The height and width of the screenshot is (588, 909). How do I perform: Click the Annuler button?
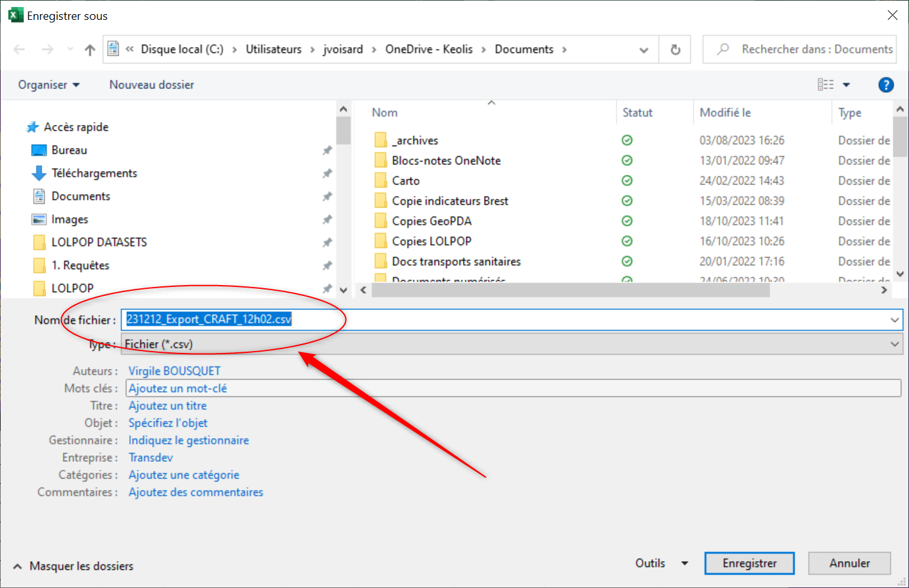[849, 563]
